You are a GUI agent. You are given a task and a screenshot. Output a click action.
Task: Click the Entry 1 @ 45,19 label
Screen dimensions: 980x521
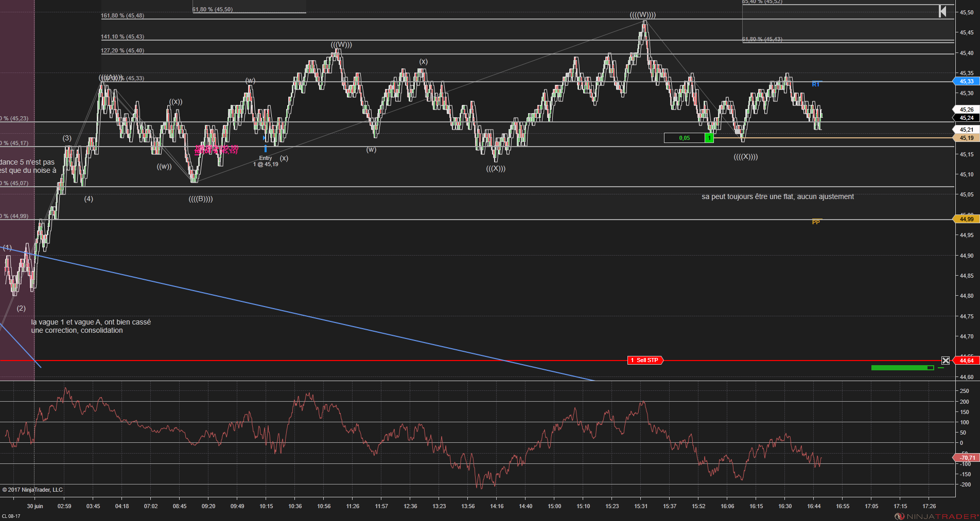(x=266, y=161)
